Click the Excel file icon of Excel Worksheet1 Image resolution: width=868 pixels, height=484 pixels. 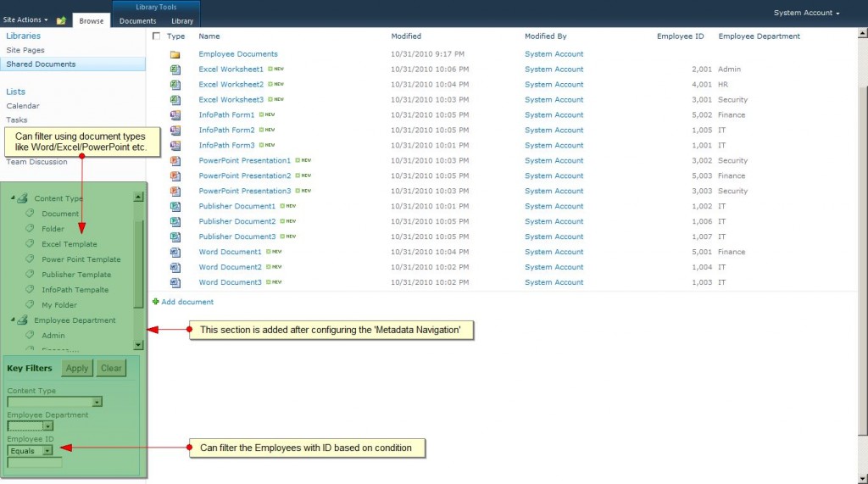click(x=175, y=70)
